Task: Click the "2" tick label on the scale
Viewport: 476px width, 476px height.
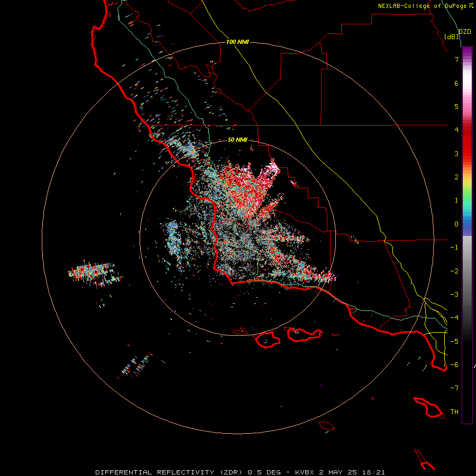Action: point(456,177)
